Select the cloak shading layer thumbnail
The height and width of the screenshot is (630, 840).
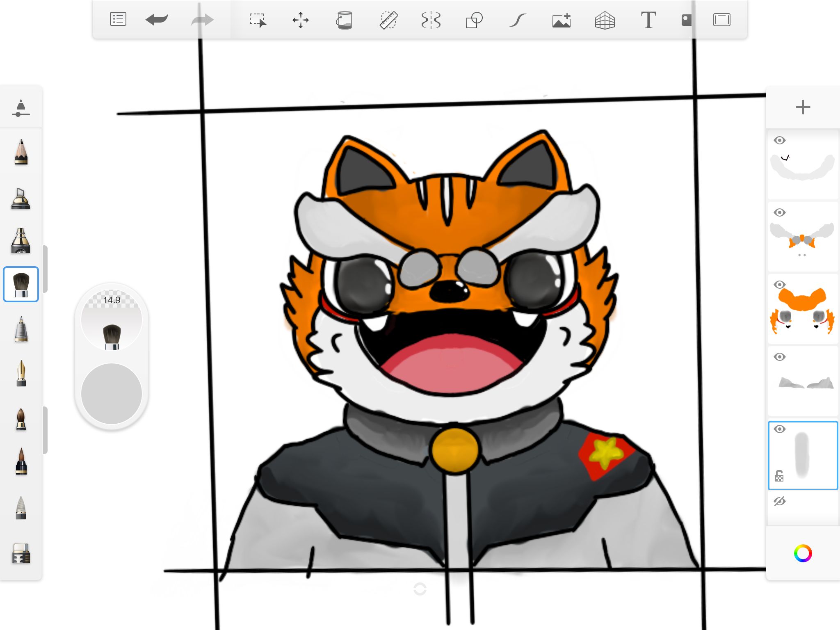point(803,381)
